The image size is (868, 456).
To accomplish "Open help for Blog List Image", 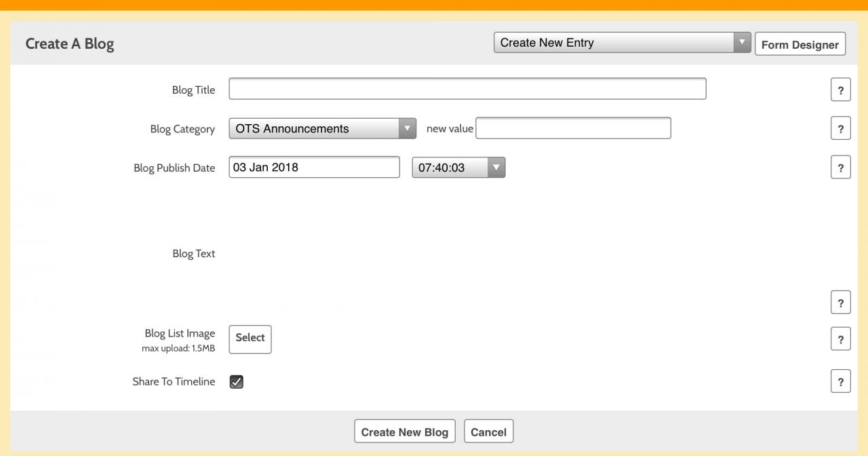I will (840, 339).
